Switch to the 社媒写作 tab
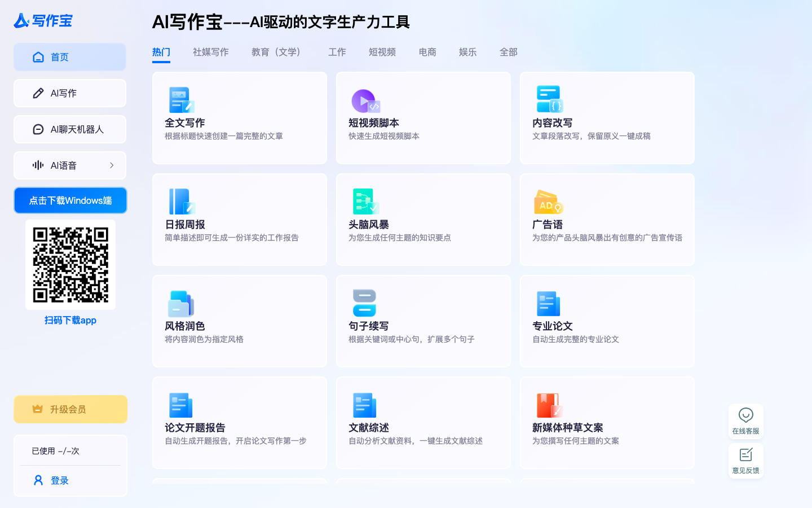Image resolution: width=812 pixels, height=508 pixels. pos(211,52)
